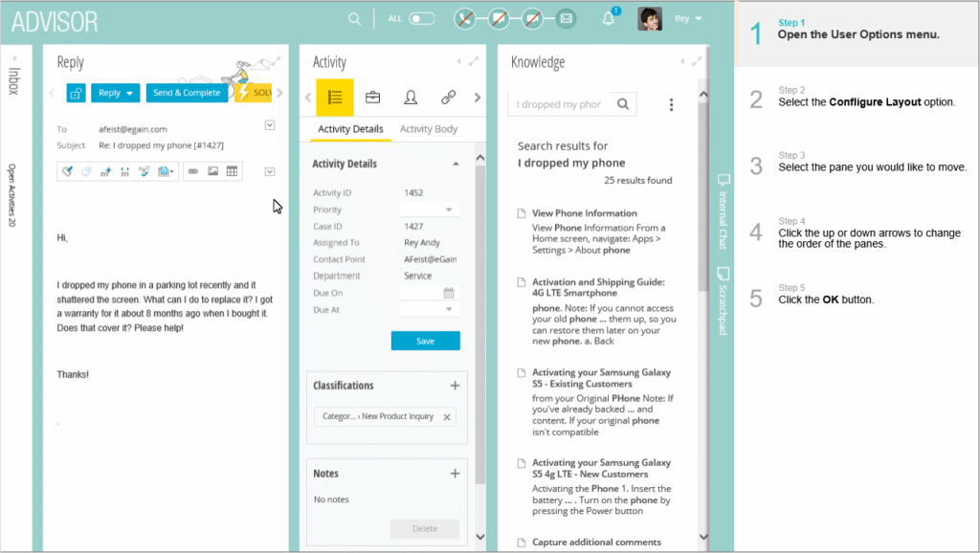The height and width of the screenshot is (553, 980).
Task: Select the briefcase Case icon in Activity
Action: pos(373,98)
